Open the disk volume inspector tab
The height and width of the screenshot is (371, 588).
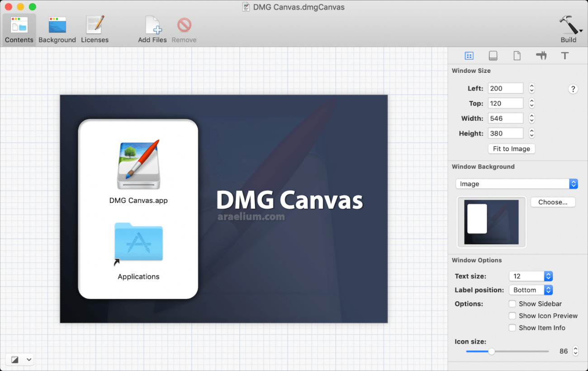click(x=493, y=56)
